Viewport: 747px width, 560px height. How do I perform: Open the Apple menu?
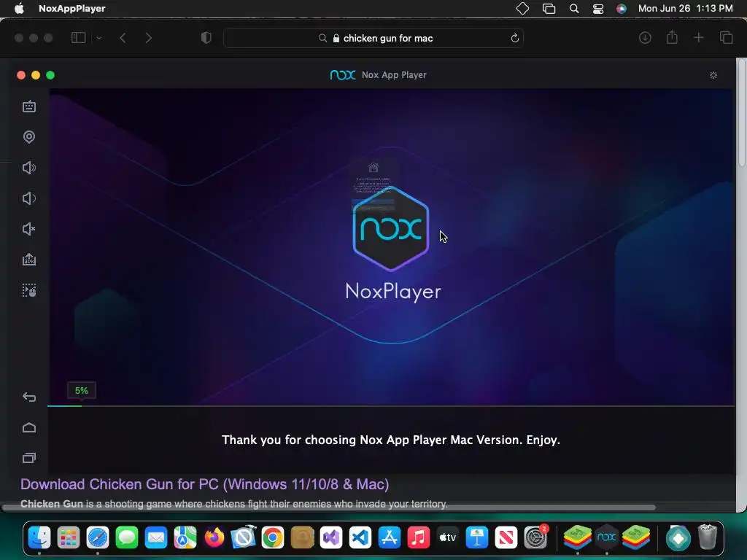[x=19, y=9]
